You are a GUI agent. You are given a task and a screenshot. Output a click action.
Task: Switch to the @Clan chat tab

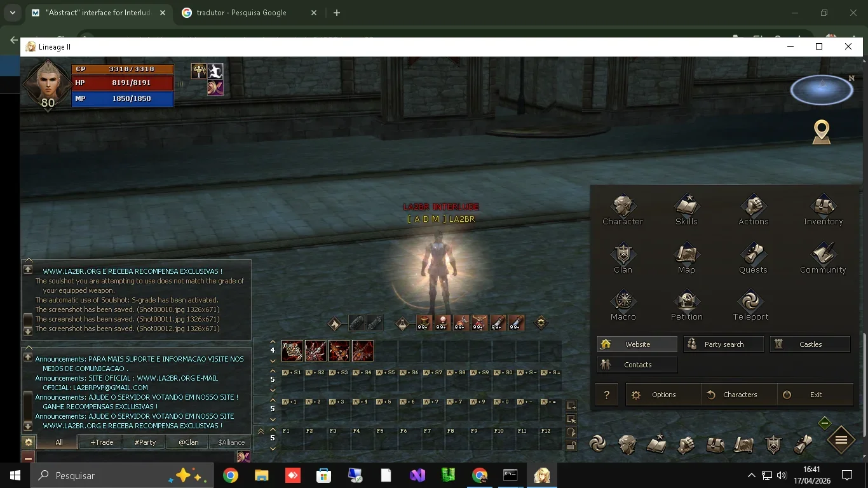point(188,442)
